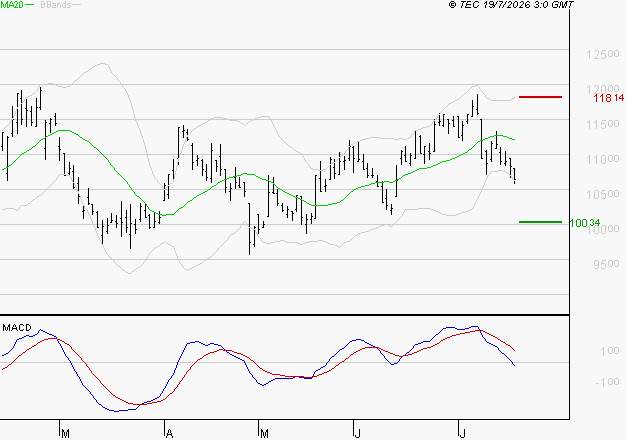627x440 pixels.
Task: Click the last J month marker
Action: coord(463,434)
